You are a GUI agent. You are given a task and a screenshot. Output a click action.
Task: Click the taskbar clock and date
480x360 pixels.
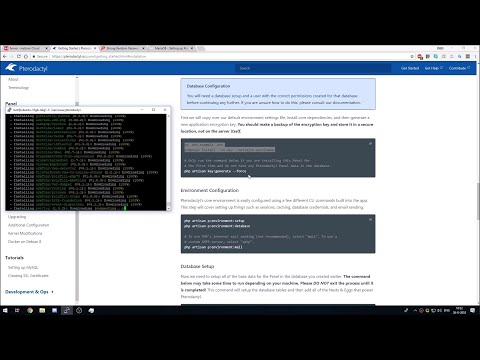coord(459,310)
